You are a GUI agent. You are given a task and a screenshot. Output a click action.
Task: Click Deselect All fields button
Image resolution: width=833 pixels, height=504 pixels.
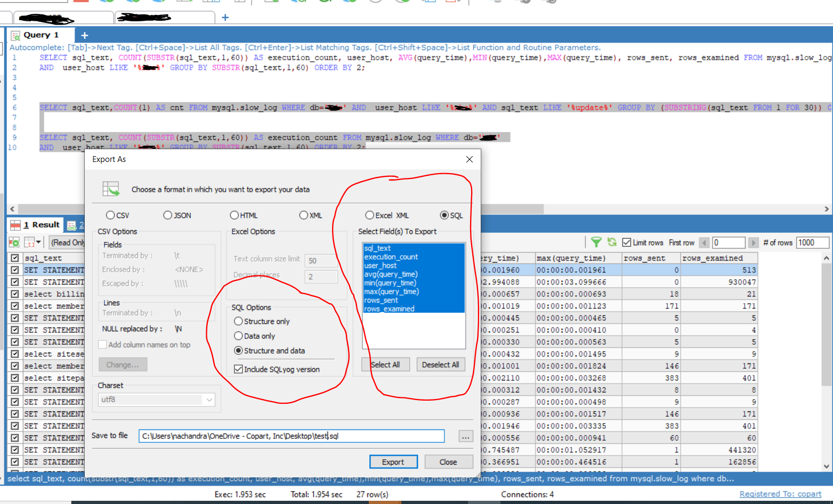click(x=440, y=364)
